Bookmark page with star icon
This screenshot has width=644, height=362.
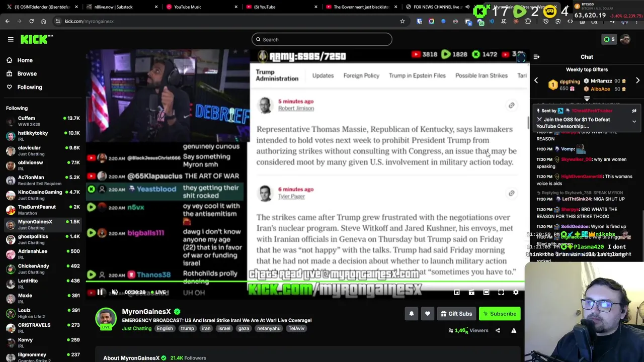tap(402, 21)
